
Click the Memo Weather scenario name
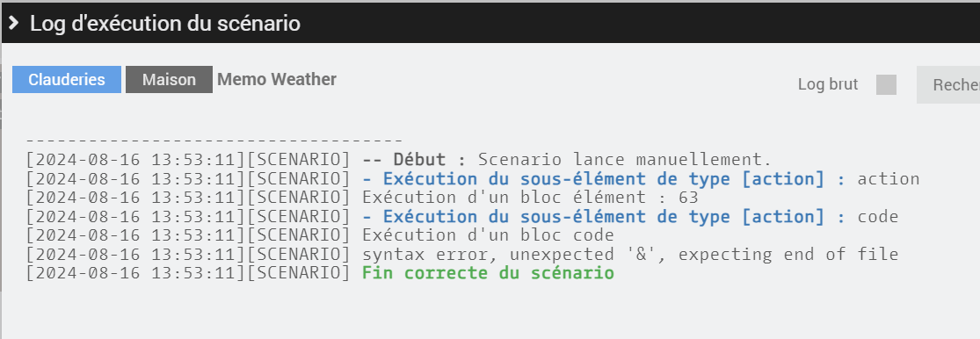(x=277, y=79)
